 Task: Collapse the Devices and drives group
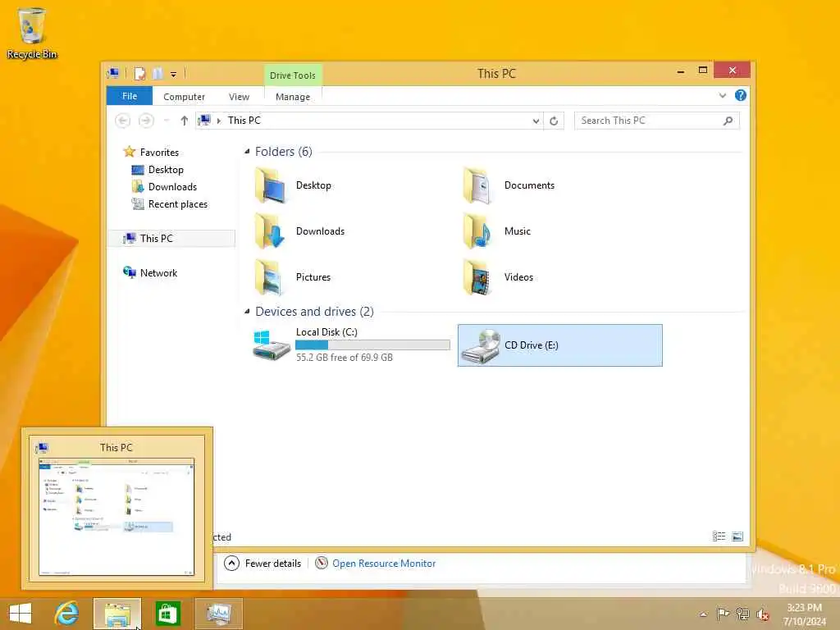[247, 311]
